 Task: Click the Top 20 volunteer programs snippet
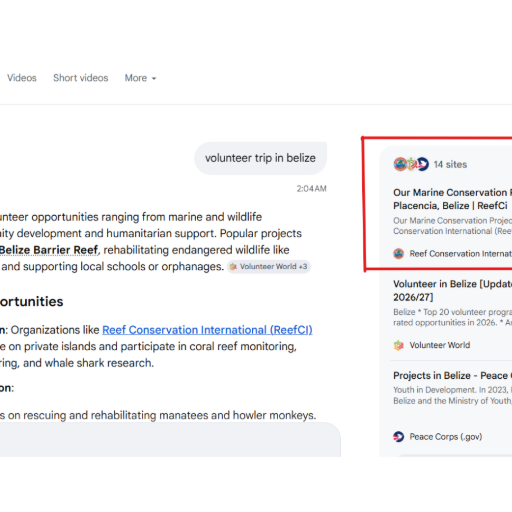click(452, 317)
